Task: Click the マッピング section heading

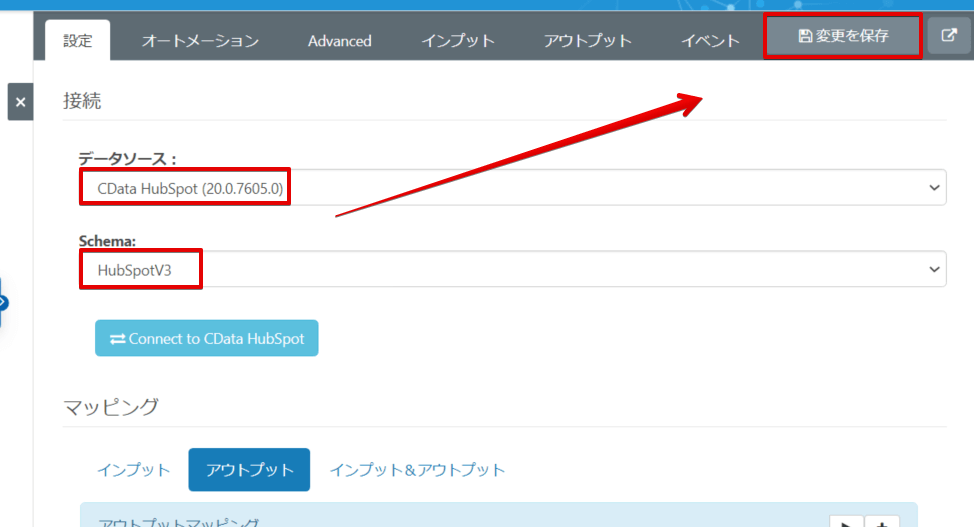Action: (111, 407)
